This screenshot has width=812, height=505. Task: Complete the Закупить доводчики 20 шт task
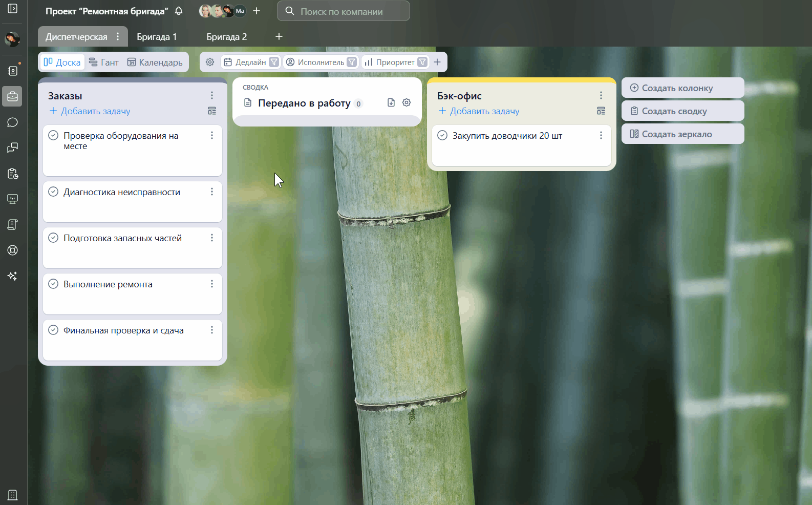[442, 136]
